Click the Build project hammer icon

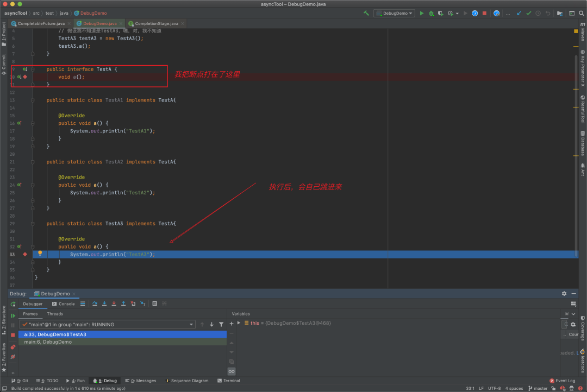click(x=366, y=13)
